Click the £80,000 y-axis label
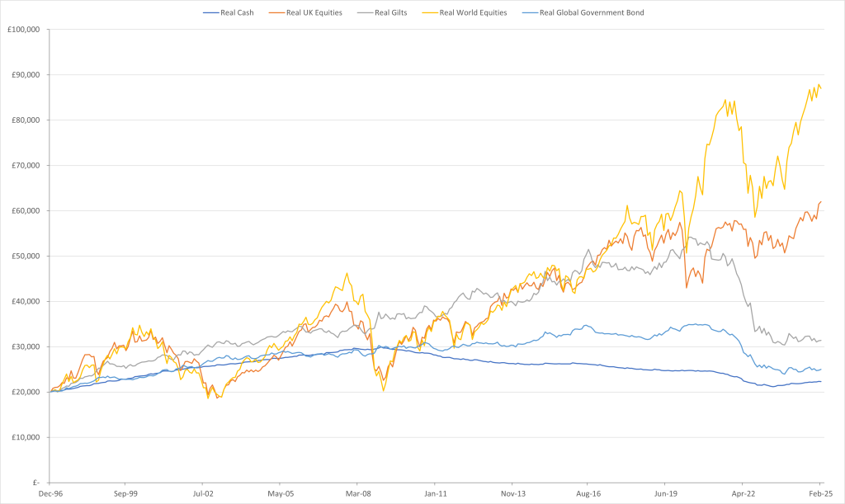This screenshot has height=504, width=845. pyautogui.click(x=26, y=120)
